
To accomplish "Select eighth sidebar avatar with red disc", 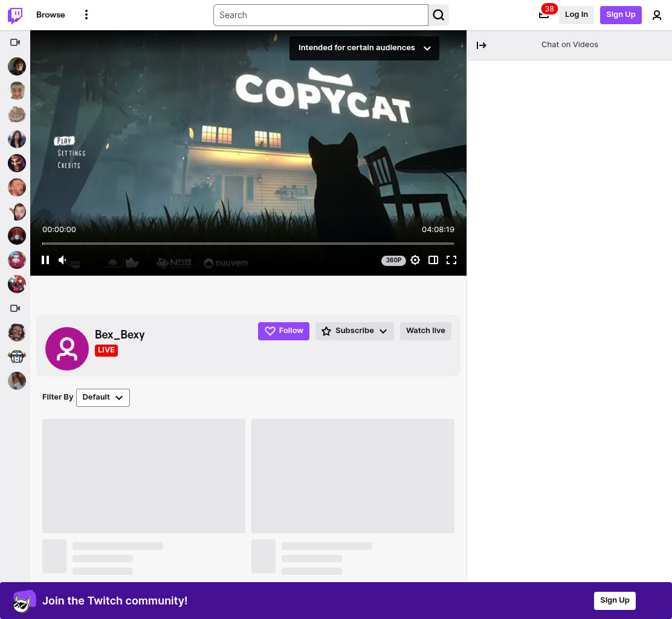I will (17, 236).
